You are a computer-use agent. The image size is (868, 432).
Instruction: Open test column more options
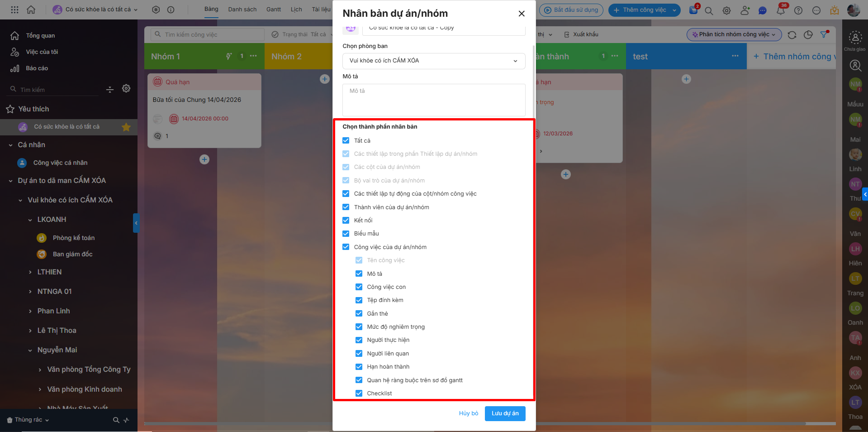[735, 56]
